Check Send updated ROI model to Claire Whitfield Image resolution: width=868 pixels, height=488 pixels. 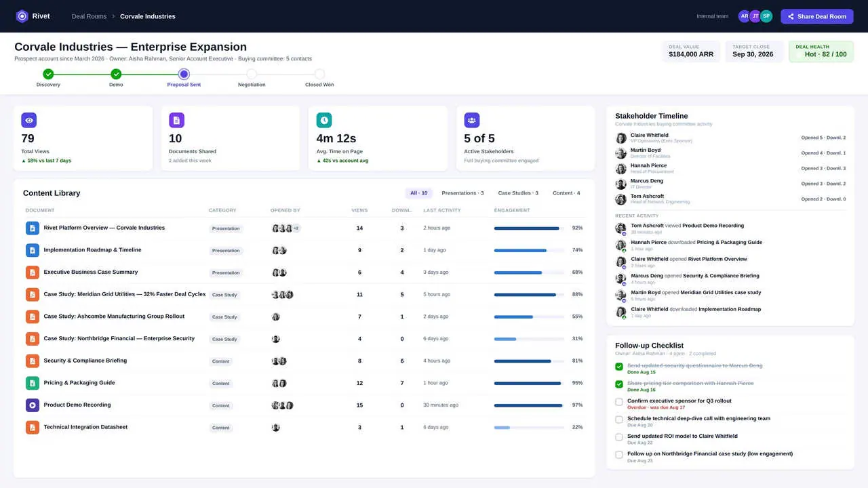pyautogui.click(x=619, y=437)
